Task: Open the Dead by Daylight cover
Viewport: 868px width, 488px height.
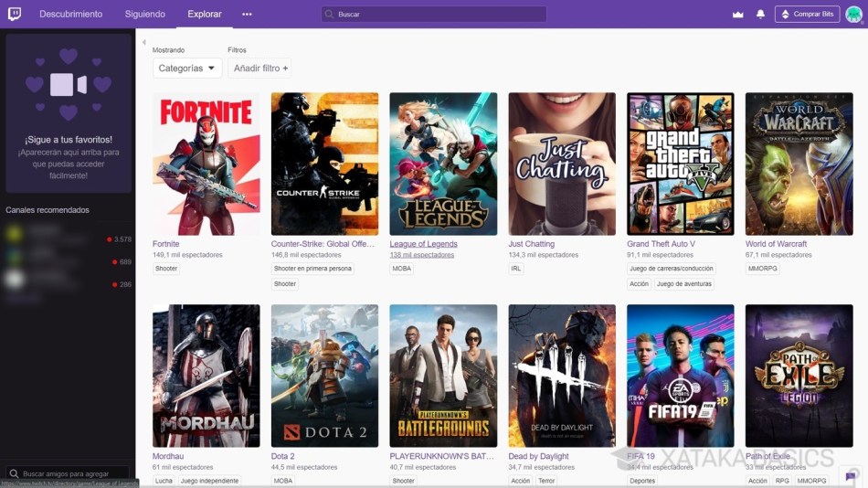Action: click(x=562, y=376)
